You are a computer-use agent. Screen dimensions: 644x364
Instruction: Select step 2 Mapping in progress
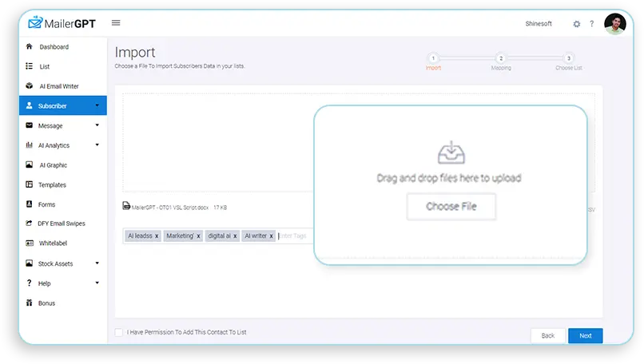tap(501, 59)
